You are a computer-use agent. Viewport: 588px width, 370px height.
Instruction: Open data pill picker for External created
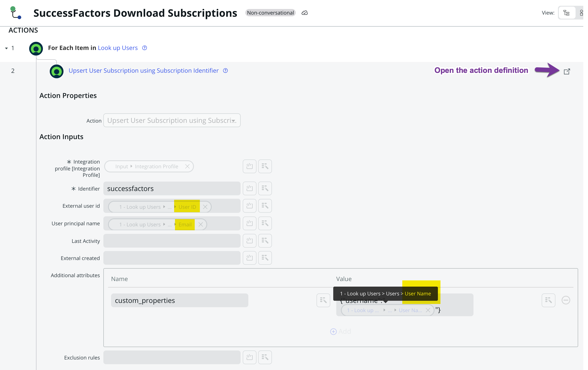[x=265, y=258]
